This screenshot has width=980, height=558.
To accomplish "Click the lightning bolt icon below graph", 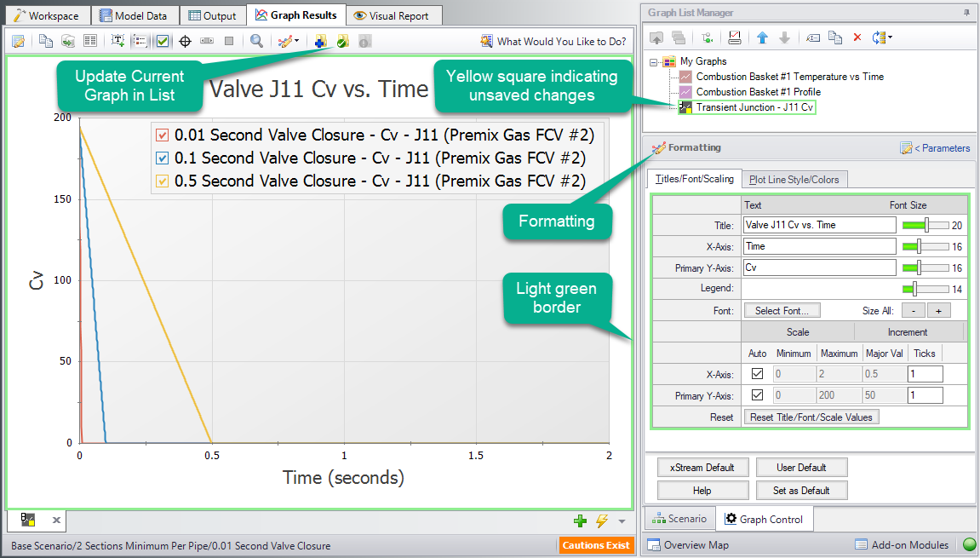I will (602, 521).
